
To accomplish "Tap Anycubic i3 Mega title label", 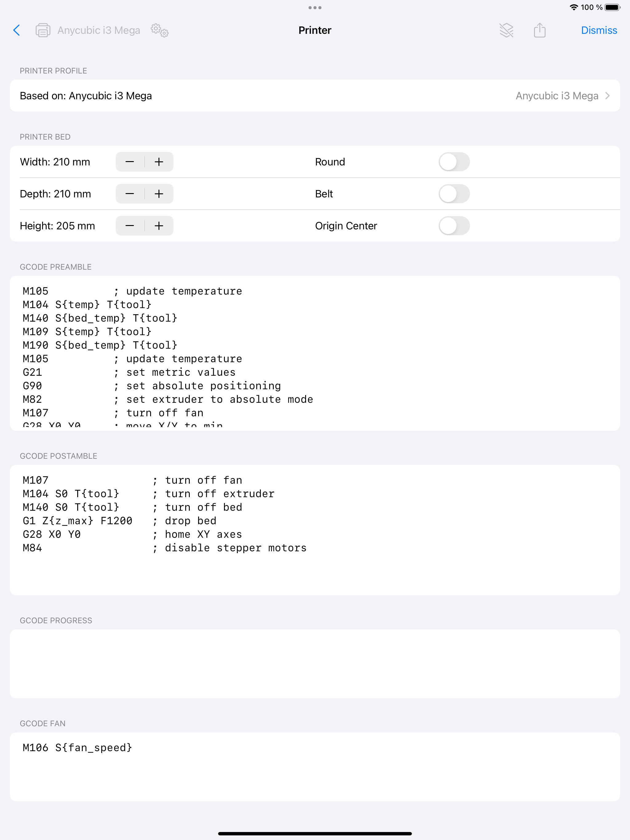I will [99, 30].
